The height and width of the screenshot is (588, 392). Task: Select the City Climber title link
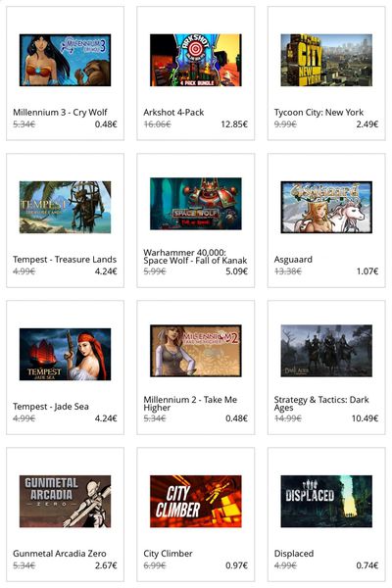(x=168, y=554)
